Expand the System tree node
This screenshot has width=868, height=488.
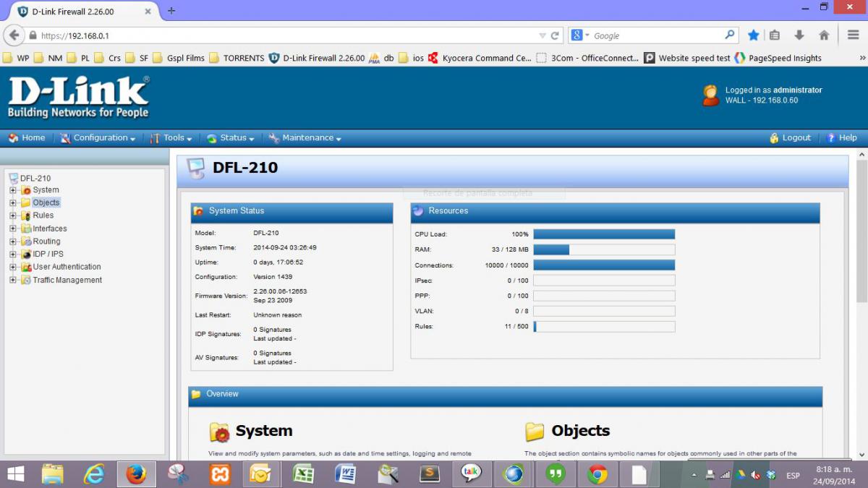tap(12, 190)
